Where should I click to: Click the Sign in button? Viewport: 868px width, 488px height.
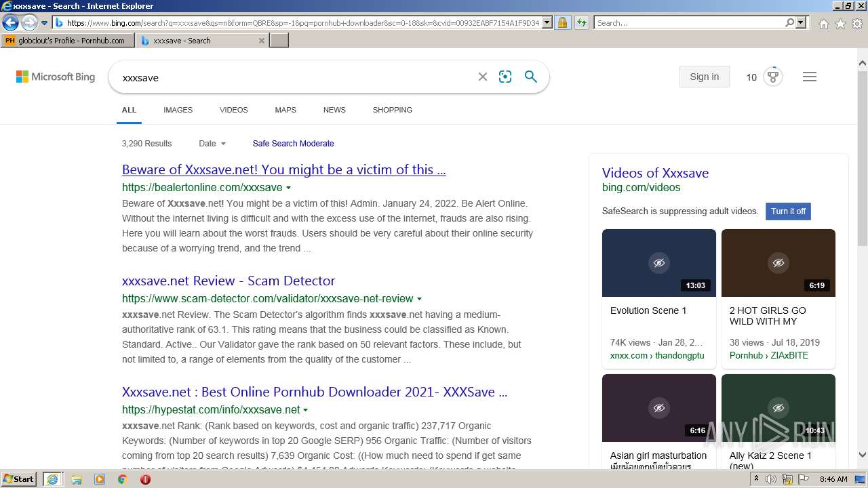tap(704, 77)
